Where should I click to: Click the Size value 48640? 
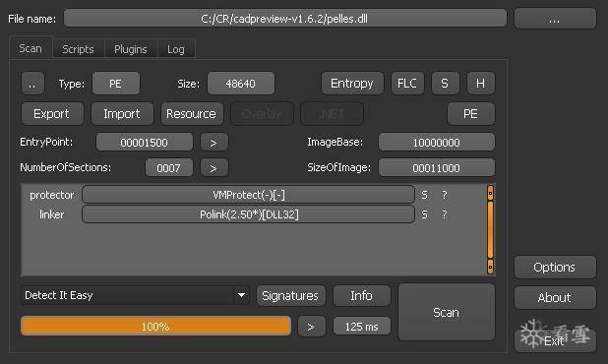tap(241, 84)
